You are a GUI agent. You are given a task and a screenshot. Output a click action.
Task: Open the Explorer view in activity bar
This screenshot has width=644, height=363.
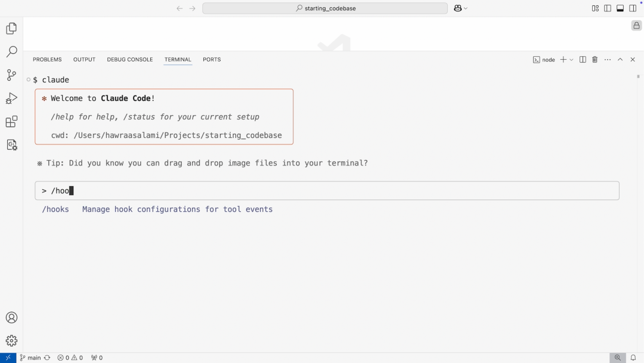coord(11,29)
